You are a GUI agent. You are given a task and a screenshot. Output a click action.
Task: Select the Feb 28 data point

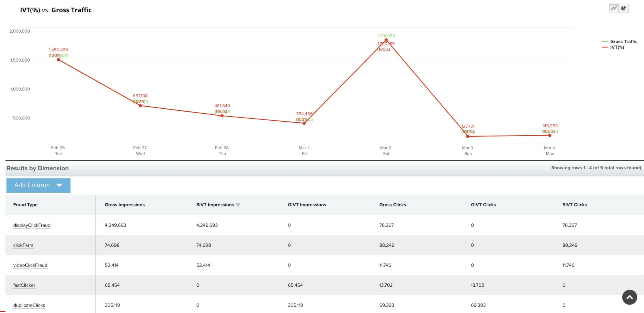click(x=222, y=116)
